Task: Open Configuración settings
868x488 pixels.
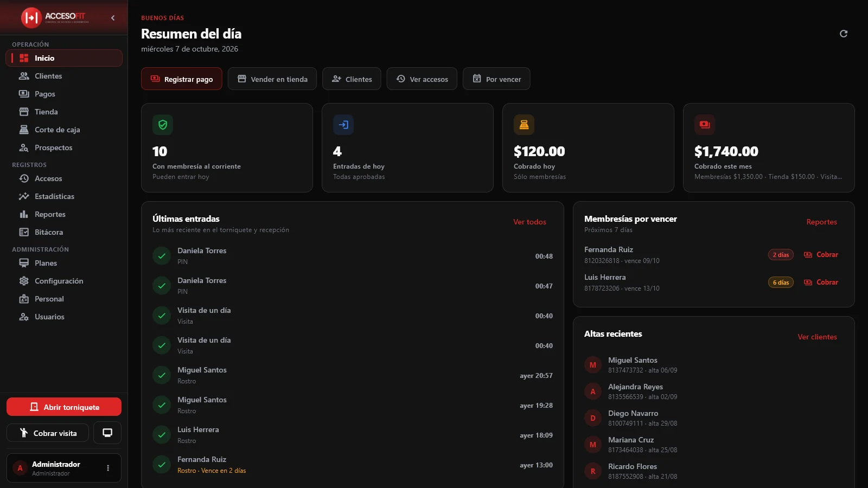Action: pyautogui.click(x=64, y=281)
